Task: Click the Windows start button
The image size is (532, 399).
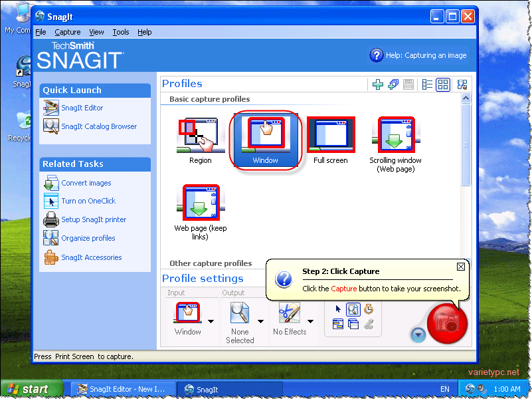Action: pos(32,389)
